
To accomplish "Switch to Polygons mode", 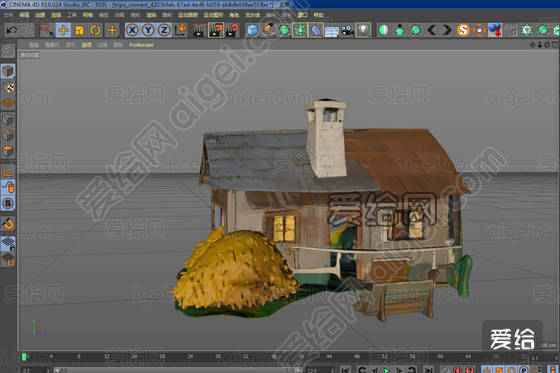I will (8, 151).
